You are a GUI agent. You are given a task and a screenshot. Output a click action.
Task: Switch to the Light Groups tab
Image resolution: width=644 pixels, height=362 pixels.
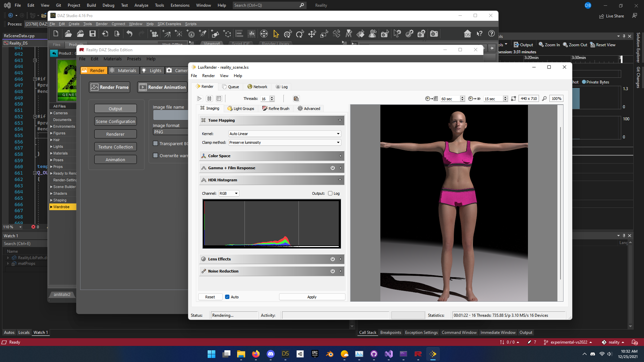click(240, 109)
